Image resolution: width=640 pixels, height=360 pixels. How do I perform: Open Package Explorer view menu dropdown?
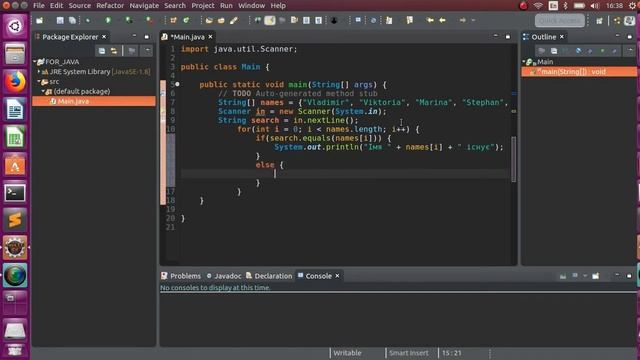(147, 51)
